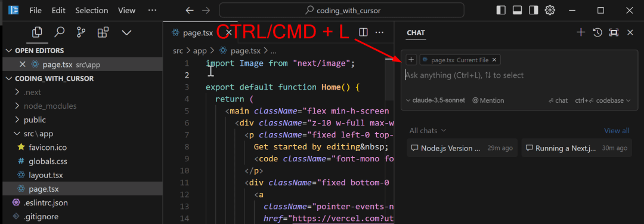Split the editor to the right
The width and height of the screenshot is (644, 224).
pyautogui.click(x=363, y=32)
